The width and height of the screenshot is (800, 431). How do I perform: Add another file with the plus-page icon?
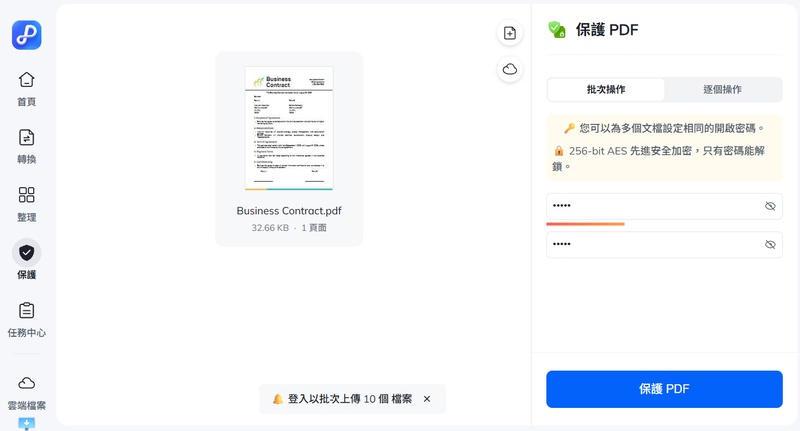510,33
